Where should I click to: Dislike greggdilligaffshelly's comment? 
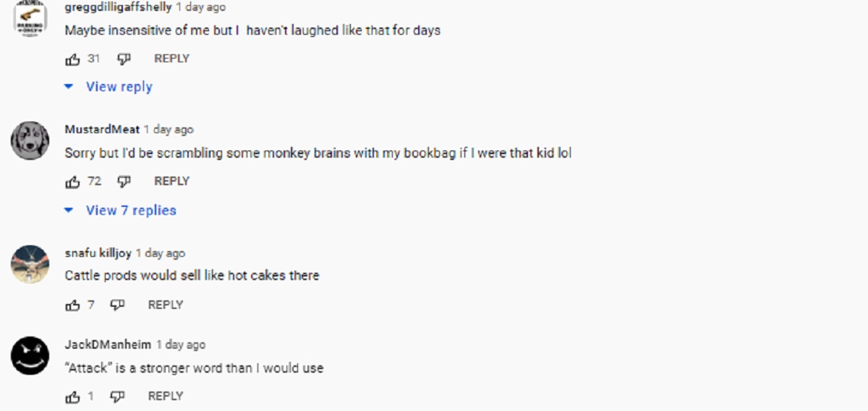(124, 59)
